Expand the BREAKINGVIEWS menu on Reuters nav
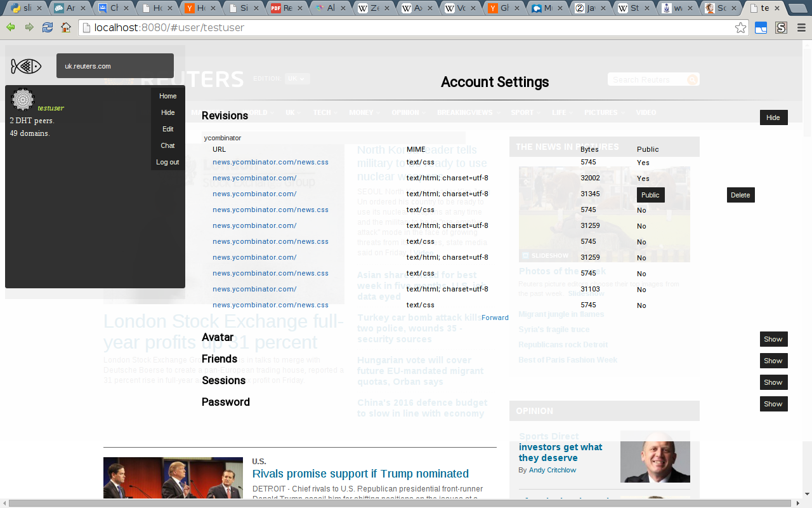Screen dimensions: 812x508 point(468,112)
